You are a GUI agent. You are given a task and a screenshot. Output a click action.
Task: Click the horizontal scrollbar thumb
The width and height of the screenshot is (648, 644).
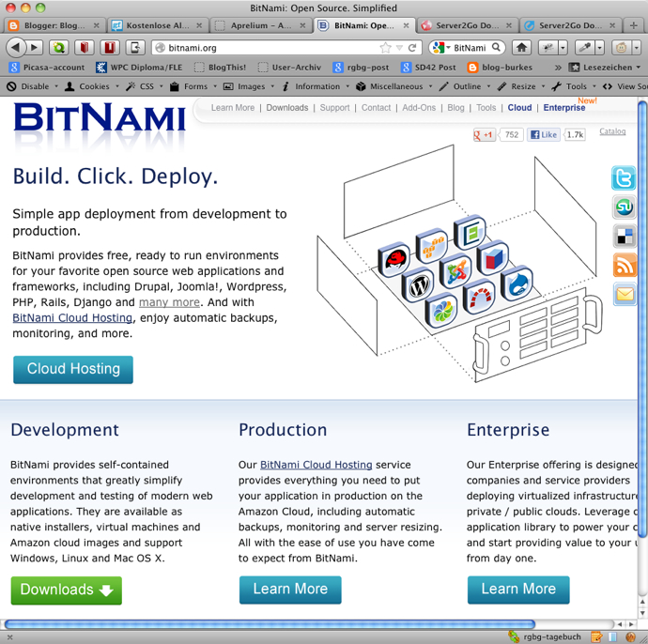click(270, 623)
